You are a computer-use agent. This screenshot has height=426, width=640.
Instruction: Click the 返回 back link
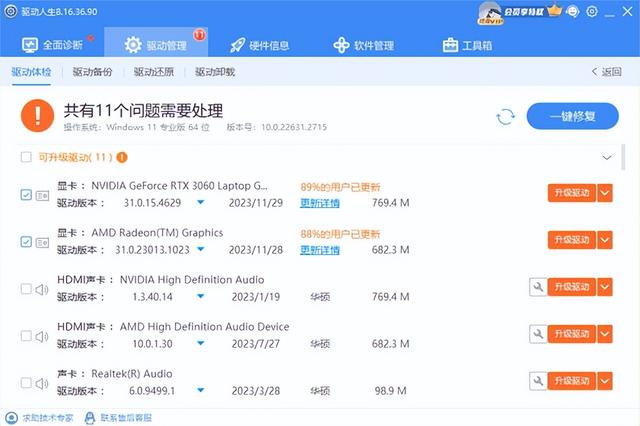click(607, 72)
